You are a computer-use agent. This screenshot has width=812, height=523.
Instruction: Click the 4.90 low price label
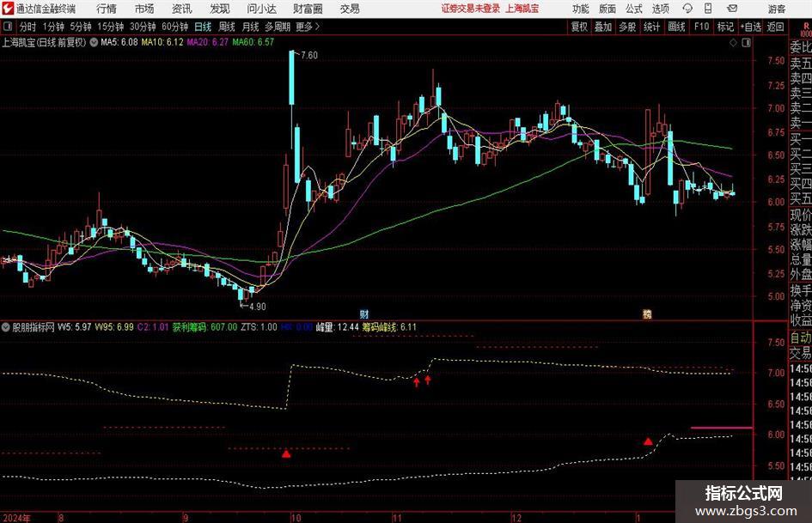point(258,307)
